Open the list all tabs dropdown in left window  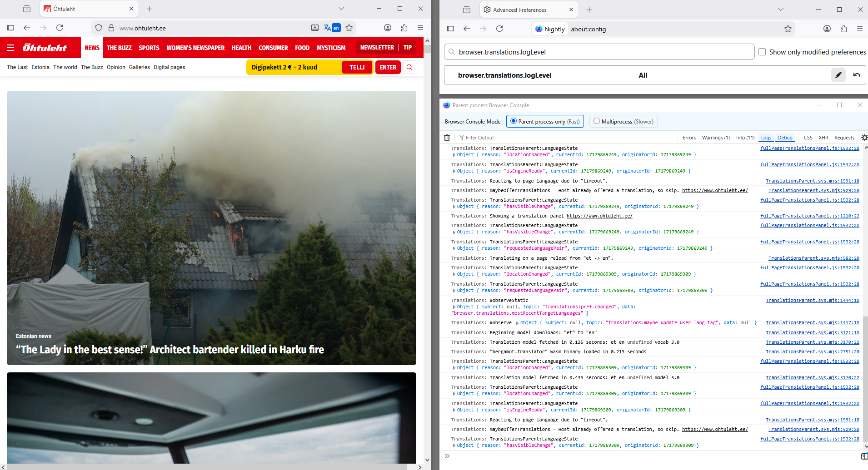[341, 9]
